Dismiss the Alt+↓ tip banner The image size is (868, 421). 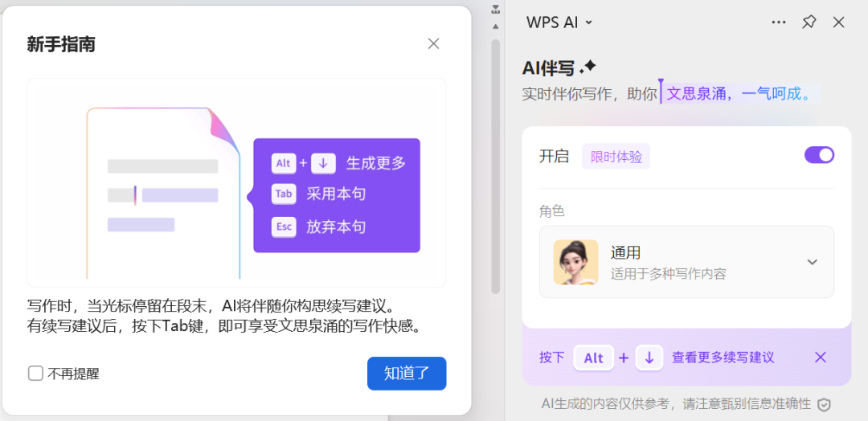point(821,358)
